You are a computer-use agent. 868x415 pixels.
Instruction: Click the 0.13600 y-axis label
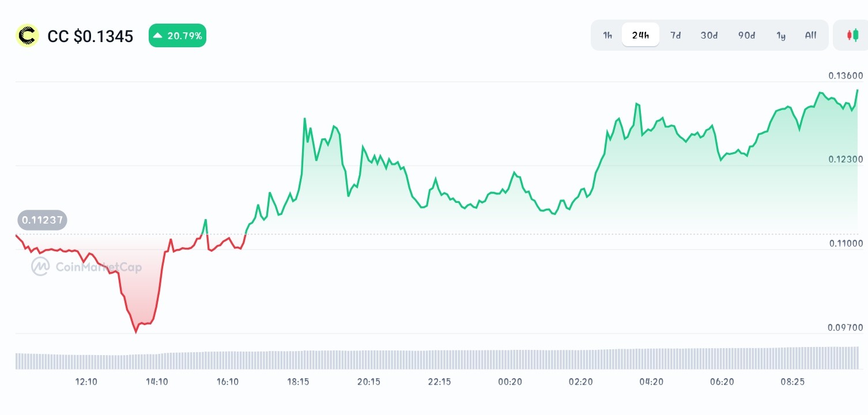tap(846, 76)
